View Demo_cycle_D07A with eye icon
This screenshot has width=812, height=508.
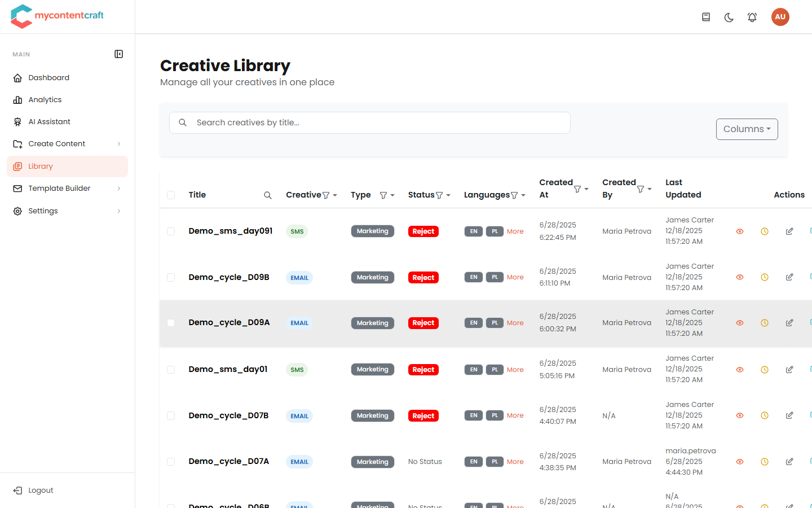click(x=740, y=462)
